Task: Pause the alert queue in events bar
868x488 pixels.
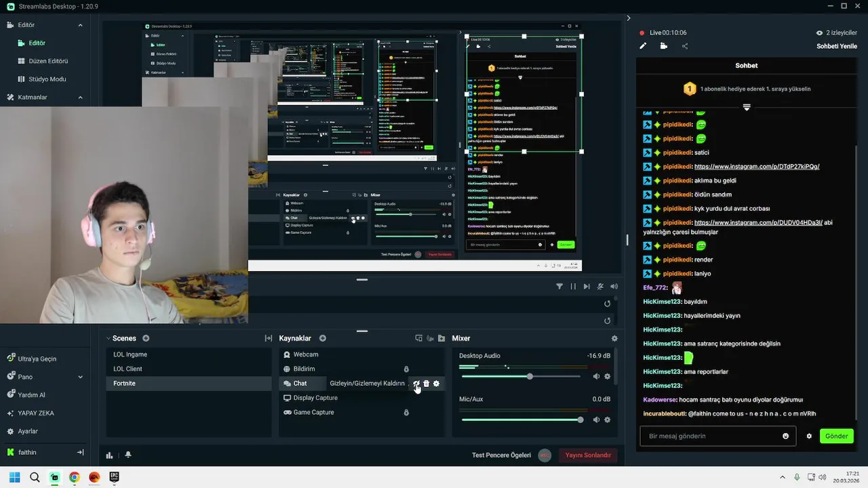Action: pos(573,287)
